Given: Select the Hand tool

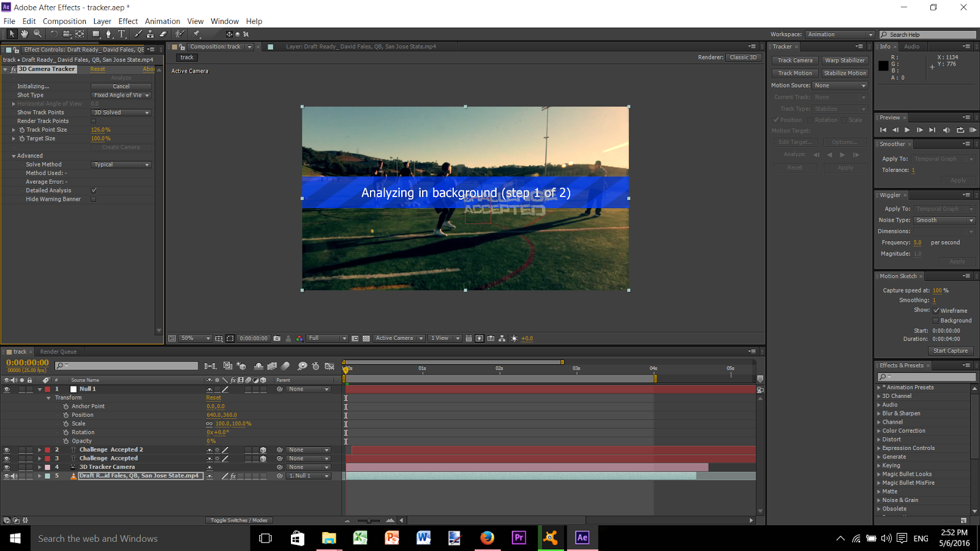Looking at the screenshot, I should (24, 34).
